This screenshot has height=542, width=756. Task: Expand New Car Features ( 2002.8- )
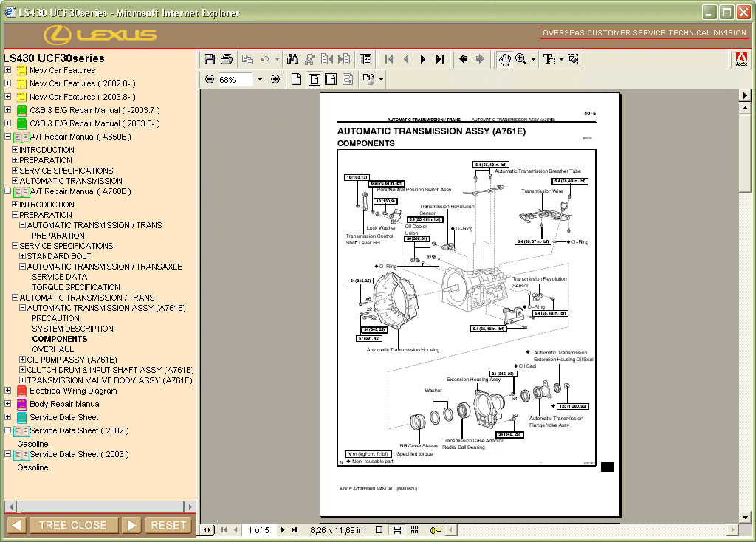[x=7, y=83]
